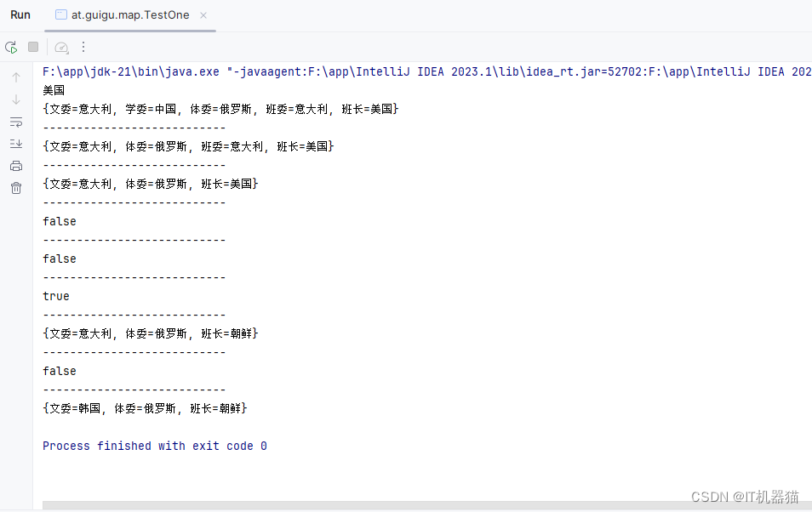Close the at.guigu.map.TestOne tab
Screen dimensions: 812x512
click(203, 15)
